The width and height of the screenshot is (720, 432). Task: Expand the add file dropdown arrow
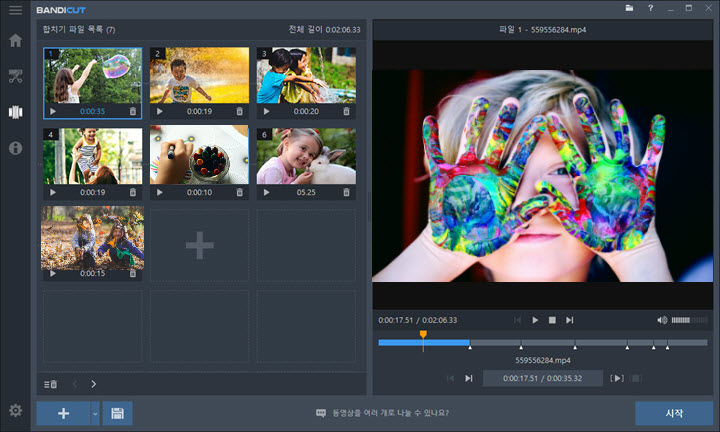coord(95,413)
